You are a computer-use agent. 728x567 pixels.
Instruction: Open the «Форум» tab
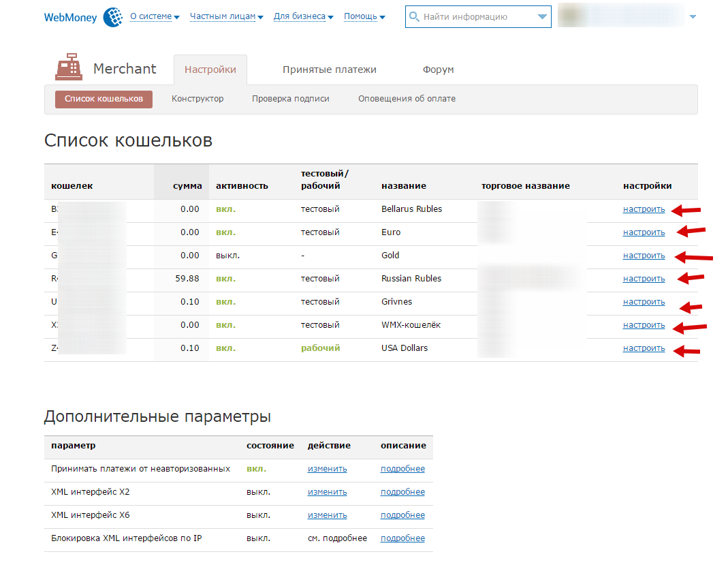coord(438,70)
